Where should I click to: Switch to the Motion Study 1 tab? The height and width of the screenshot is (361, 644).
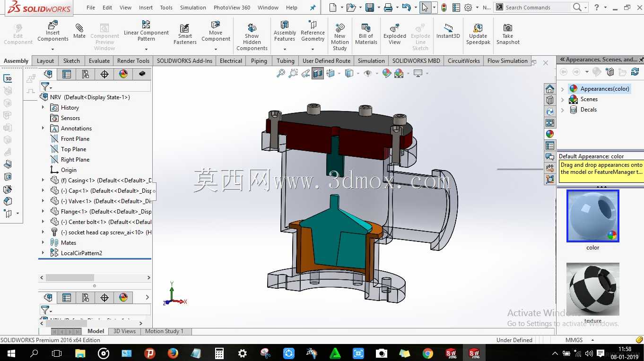[x=164, y=331]
